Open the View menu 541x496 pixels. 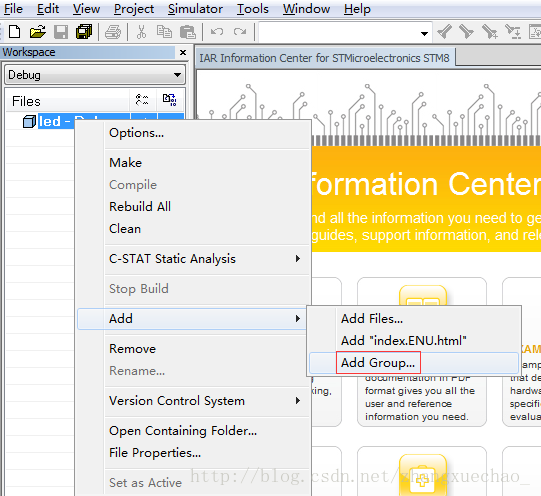pos(86,9)
